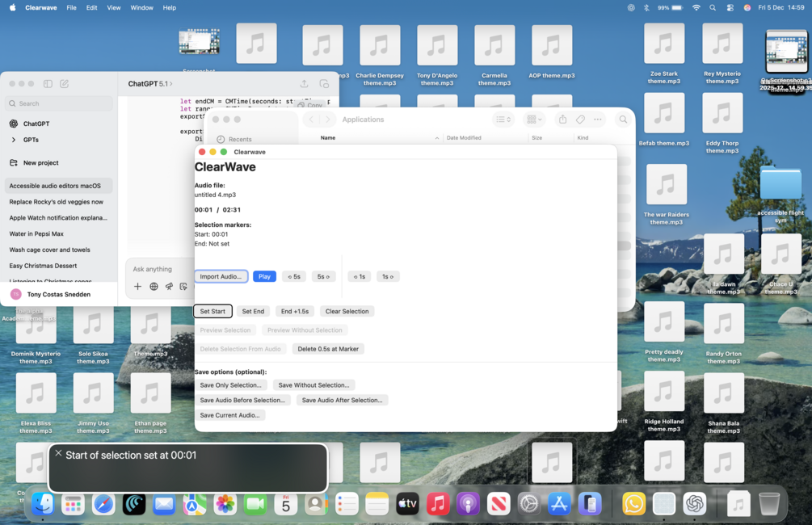Click Save Audio After Selection...
The width and height of the screenshot is (812, 525).
point(342,401)
